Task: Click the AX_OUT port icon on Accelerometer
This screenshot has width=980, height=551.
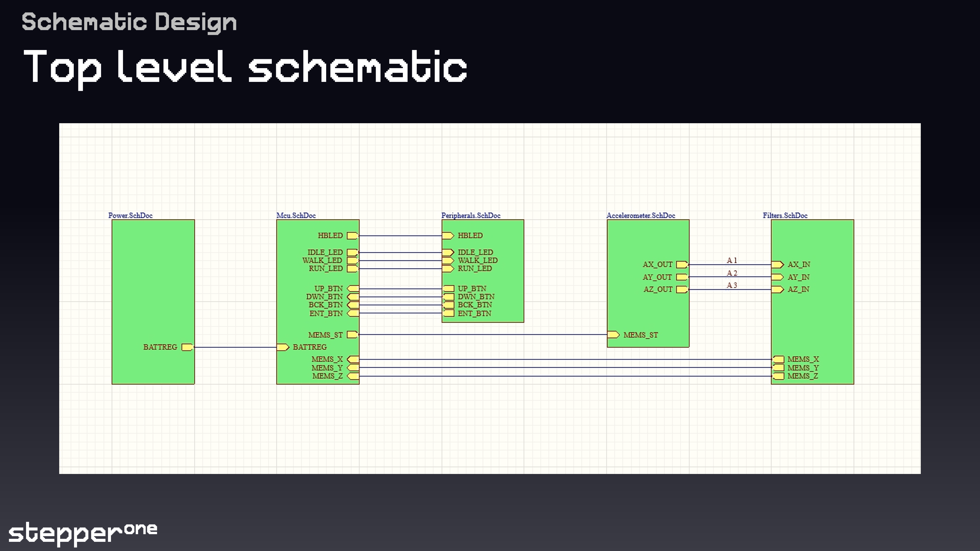Action: pos(682,265)
